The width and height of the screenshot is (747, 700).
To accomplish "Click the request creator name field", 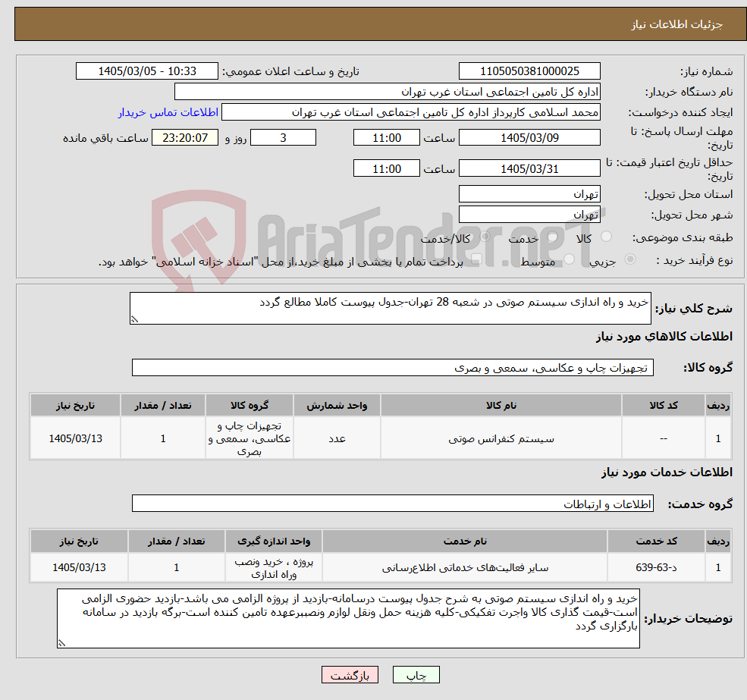I will click(x=410, y=112).
